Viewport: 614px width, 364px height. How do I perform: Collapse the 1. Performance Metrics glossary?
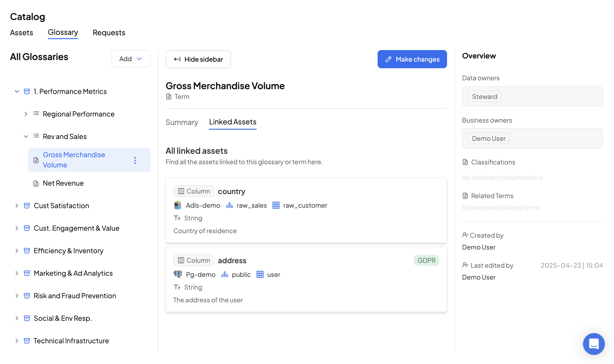pyautogui.click(x=17, y=91)
